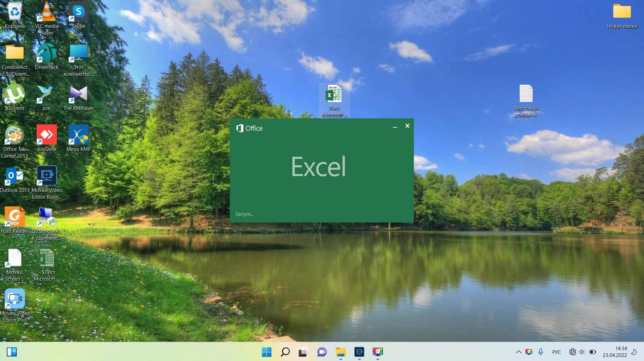Open the network globe tray icon
This screenshot has width=644, height=361.
573,352
